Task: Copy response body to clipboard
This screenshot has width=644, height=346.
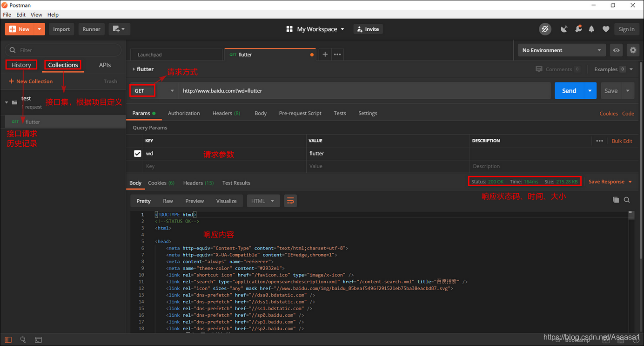Action: pyautogui.click(x=616, y=200)
